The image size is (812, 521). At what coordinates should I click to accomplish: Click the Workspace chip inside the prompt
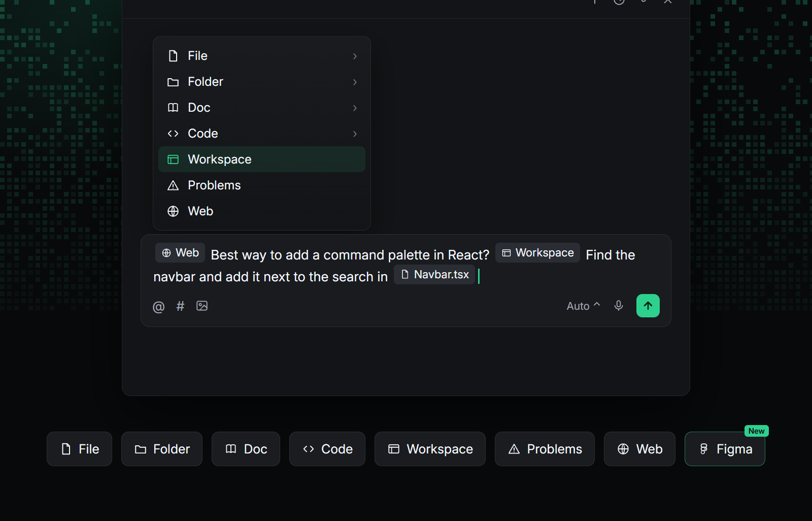tap(537, 253)
